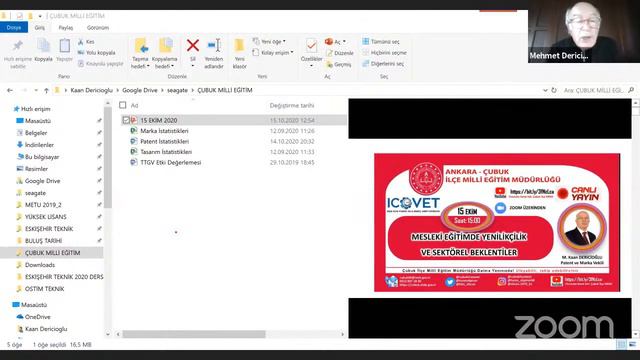The height and width of the screenshot is (360, 640).
Task: Uncheck the 15 EKİM 2020 checkbox
Action: pyautogui.click(x=126, y=120)
